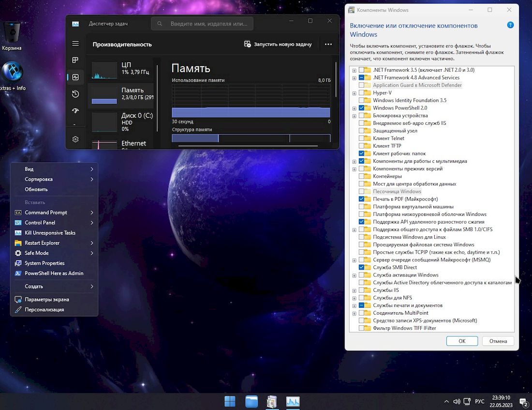Expand the Службы IIS tree node
Screen dimensions: 532x410
[355, 290]
